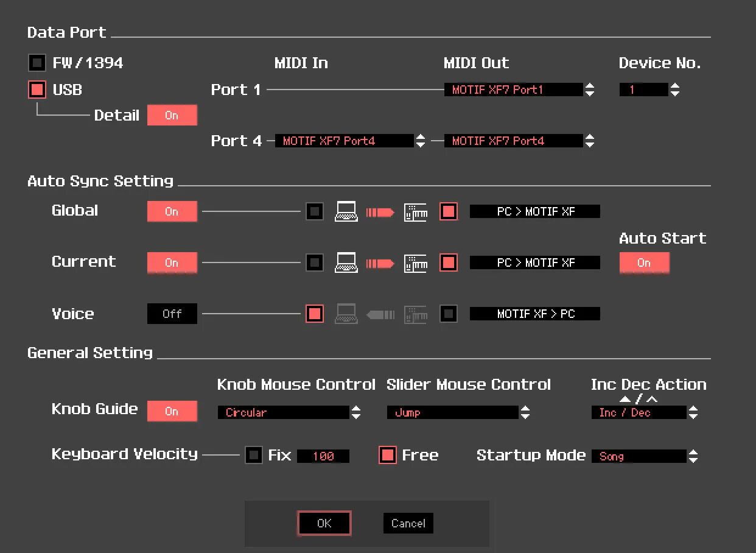
Task: Click the synthesizer keyboard icon in Global row
Action: click(x=416, y=212)
